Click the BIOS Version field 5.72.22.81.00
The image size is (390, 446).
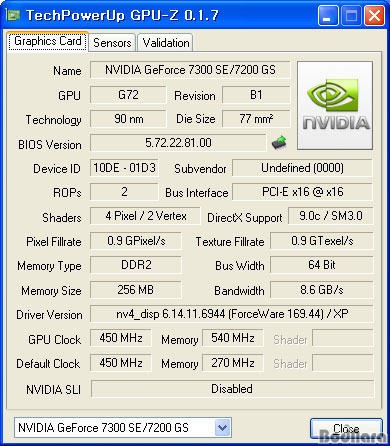(178, 143)
